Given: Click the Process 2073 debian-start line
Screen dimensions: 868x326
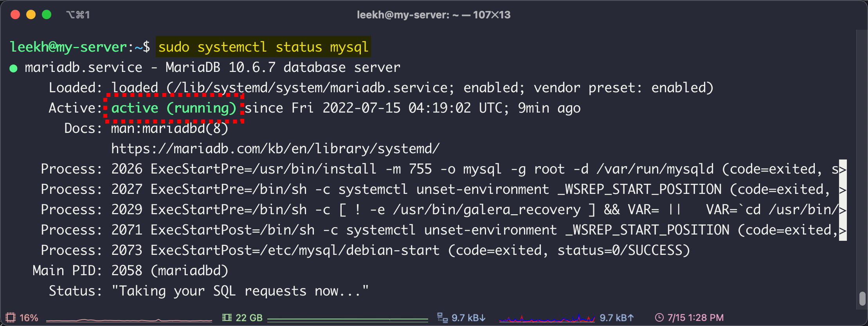Looking at the screenshot, I should 365,250.
